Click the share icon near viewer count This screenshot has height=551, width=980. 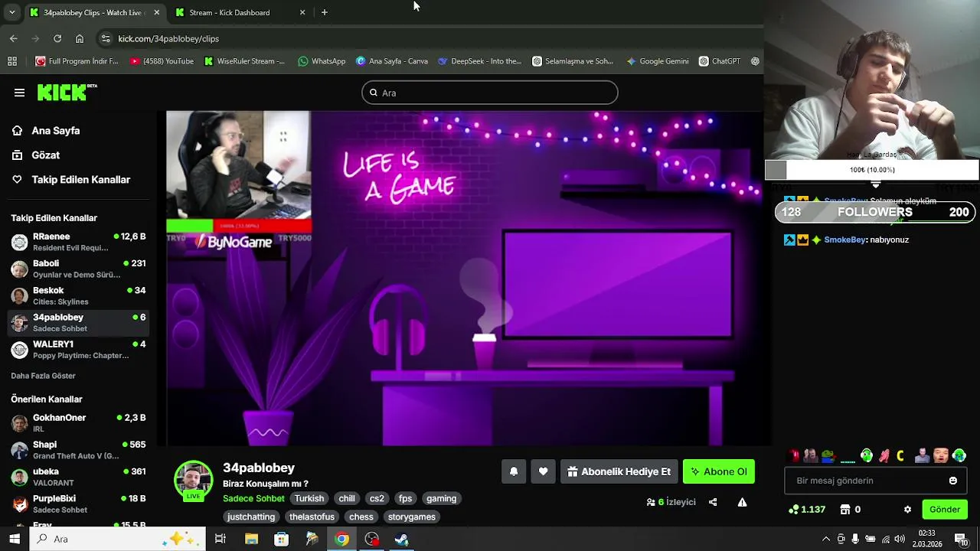coord(713,502)
